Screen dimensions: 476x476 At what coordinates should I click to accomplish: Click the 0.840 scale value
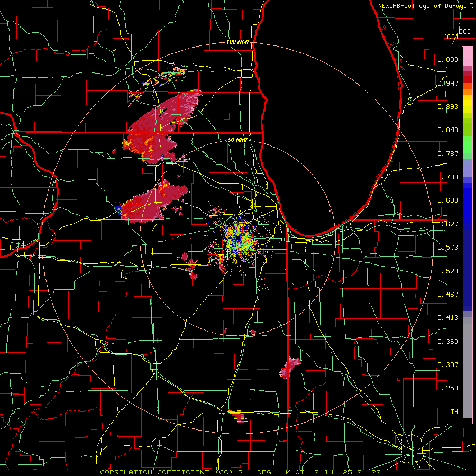(448, 130)
